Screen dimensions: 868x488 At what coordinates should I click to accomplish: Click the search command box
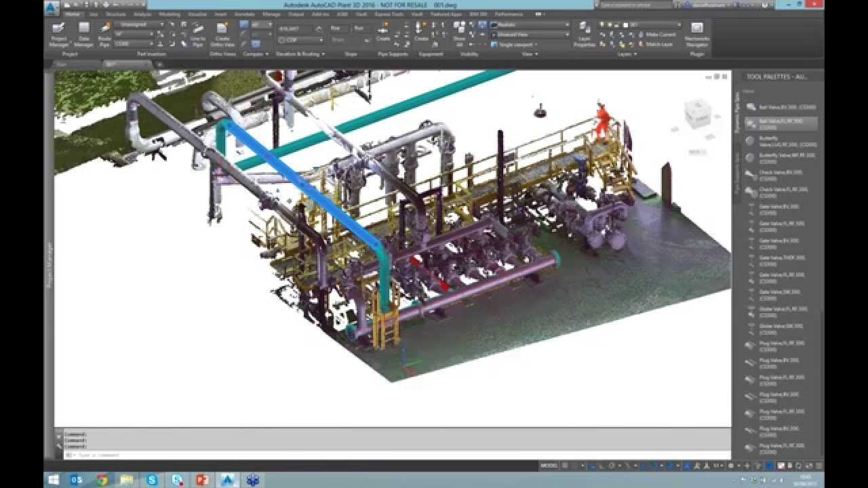click(635, 5)
